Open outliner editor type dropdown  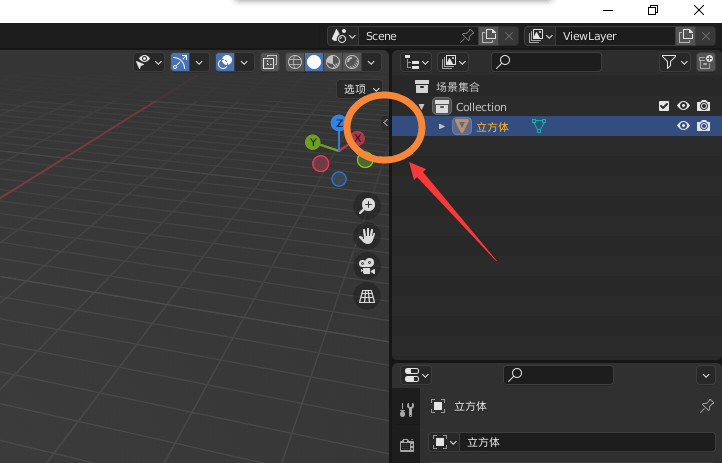pyautogui.click(x=416, y=62)
